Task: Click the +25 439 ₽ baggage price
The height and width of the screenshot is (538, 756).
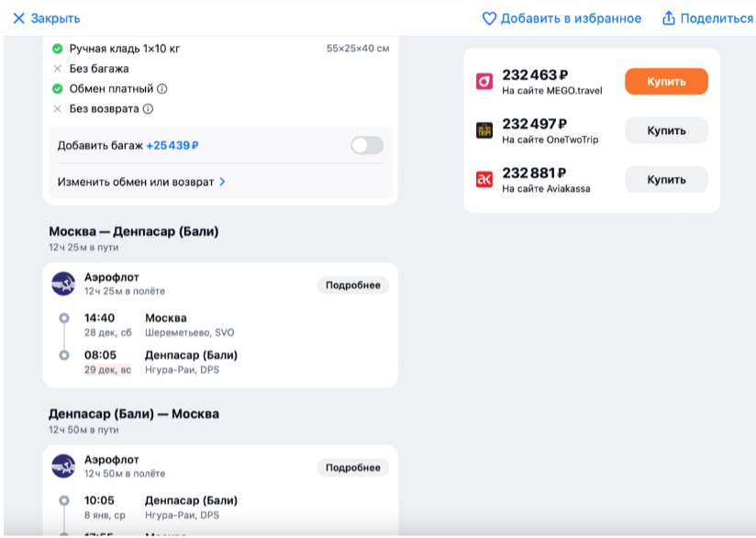Action: click(172, 145)
